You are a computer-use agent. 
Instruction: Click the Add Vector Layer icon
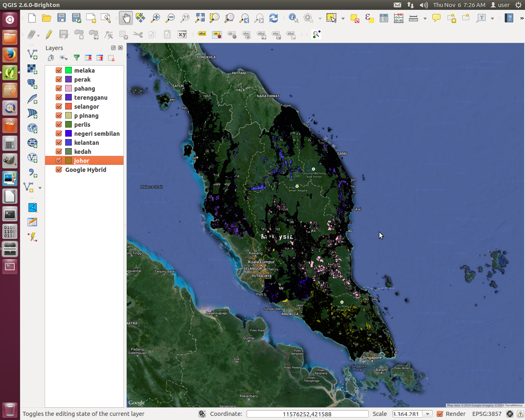[32, 54]
